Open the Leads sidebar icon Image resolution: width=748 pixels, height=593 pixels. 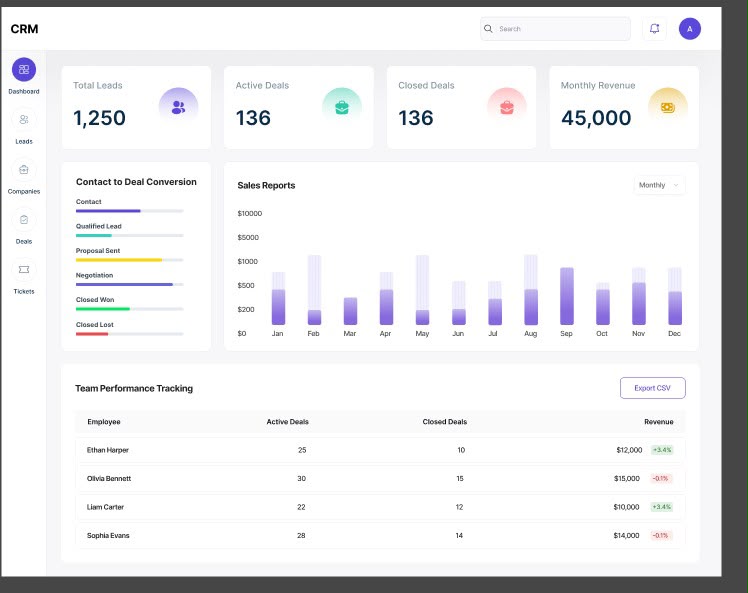pyautogui.click(x=24, y=120)
